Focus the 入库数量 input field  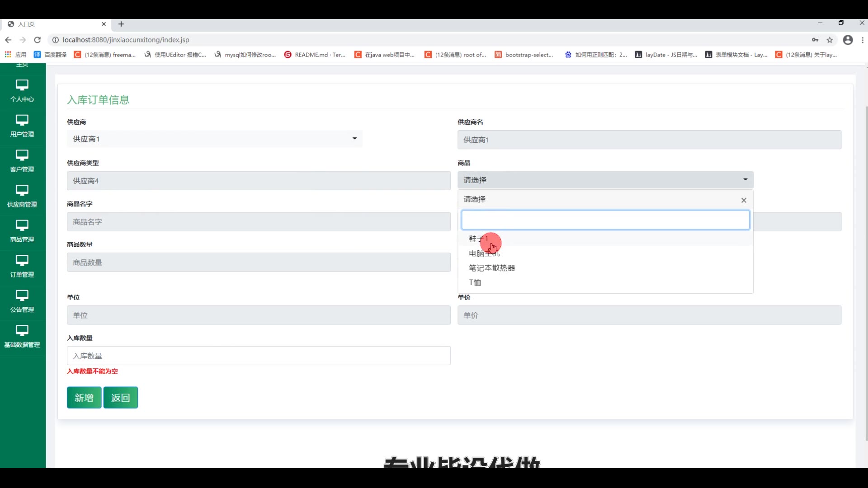[x=259, y=356]
